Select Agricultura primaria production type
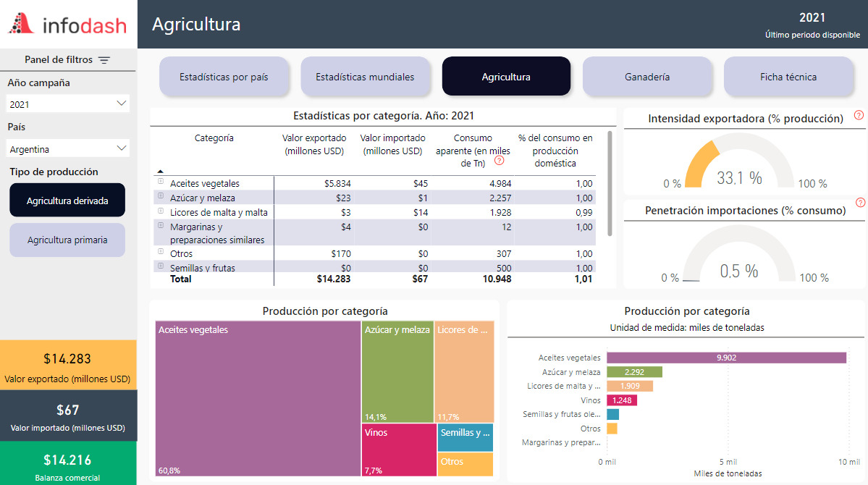Screen dimensions: 868x485 (x=67, y=240)
